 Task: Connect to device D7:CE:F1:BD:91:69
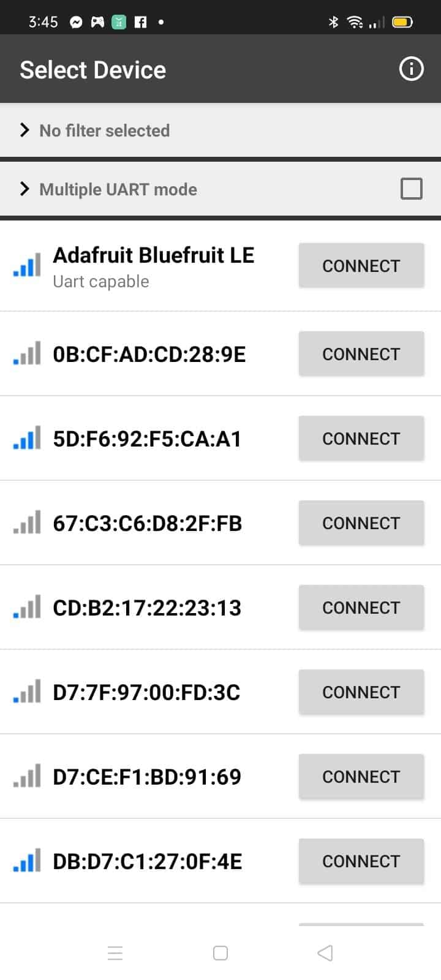pos(361,777)
